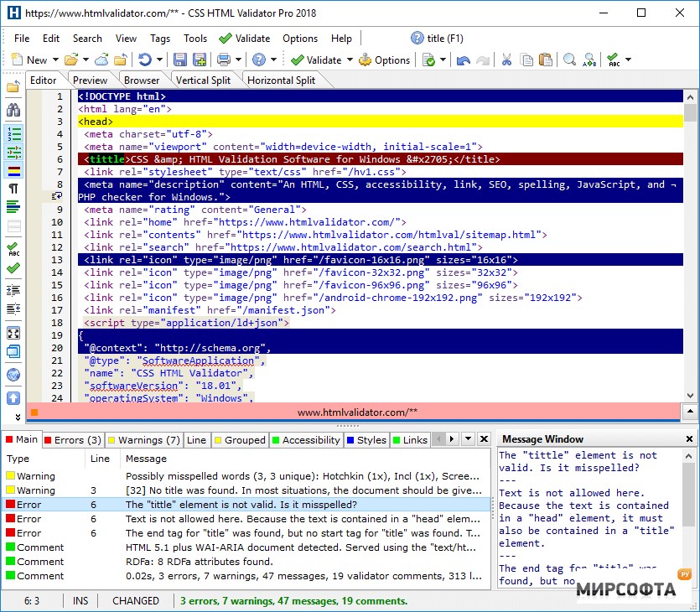Click the Print icon
The image size is (700, 612).
tap(224, 60)
